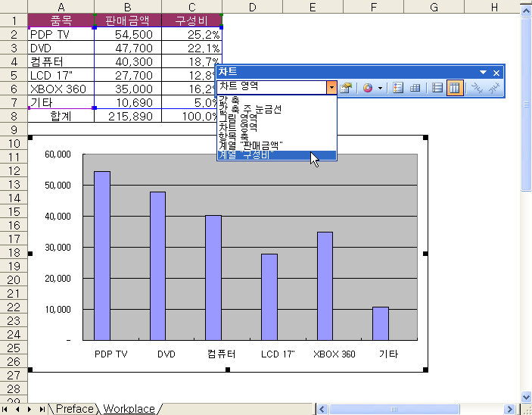Go to last sheet tab arrow
This screenshot has height=415, width=532.
coord(42,409)
